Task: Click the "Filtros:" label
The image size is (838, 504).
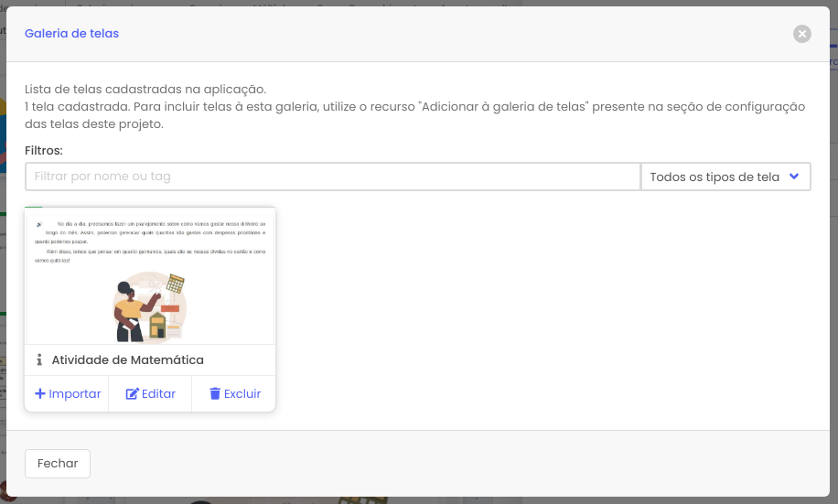Action: (44, 150)
